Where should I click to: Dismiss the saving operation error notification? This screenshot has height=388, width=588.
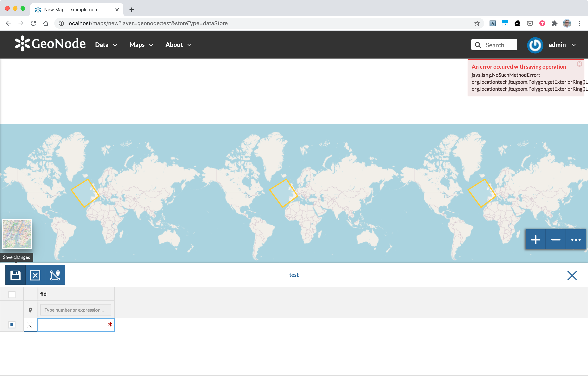tap(579, 64)
